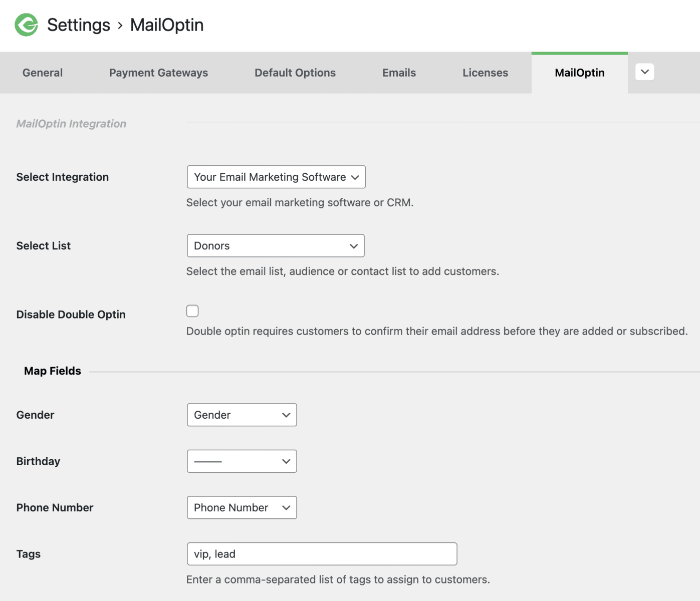Screen dimensions: 700x601
Task: Open the Default Options tab
Action: tap(295, 73)
